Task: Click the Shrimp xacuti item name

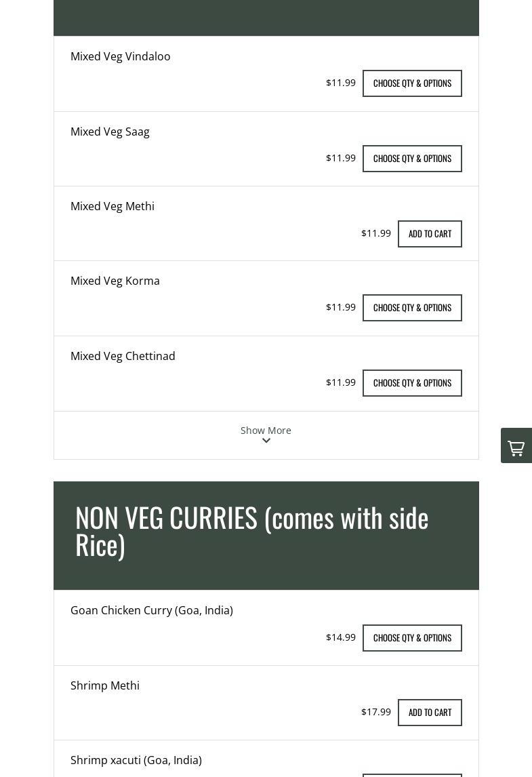Action: tap(136, 760)
